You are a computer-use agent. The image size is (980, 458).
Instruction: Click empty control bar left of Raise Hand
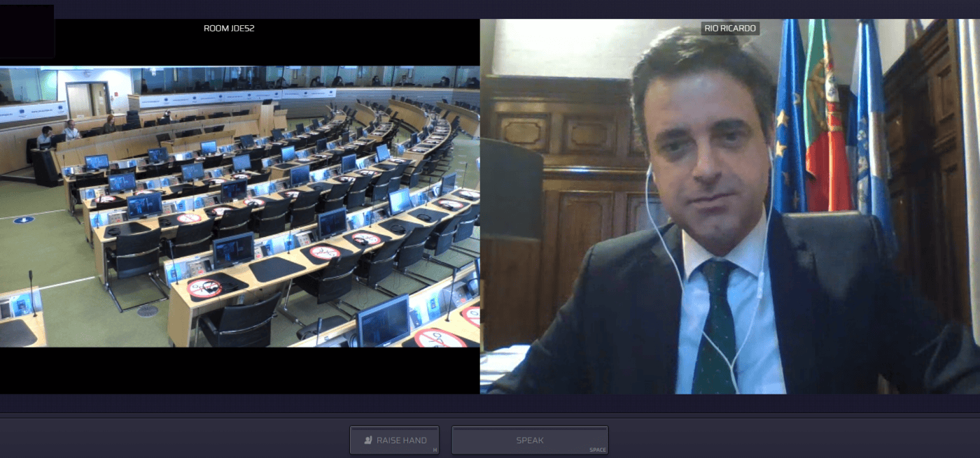(x=175, y=439)
